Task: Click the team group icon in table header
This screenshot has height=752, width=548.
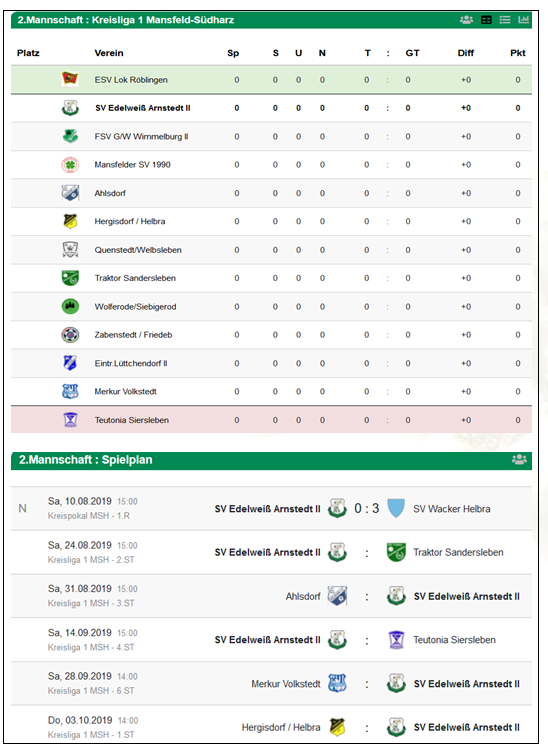Action: click(466, 20)
